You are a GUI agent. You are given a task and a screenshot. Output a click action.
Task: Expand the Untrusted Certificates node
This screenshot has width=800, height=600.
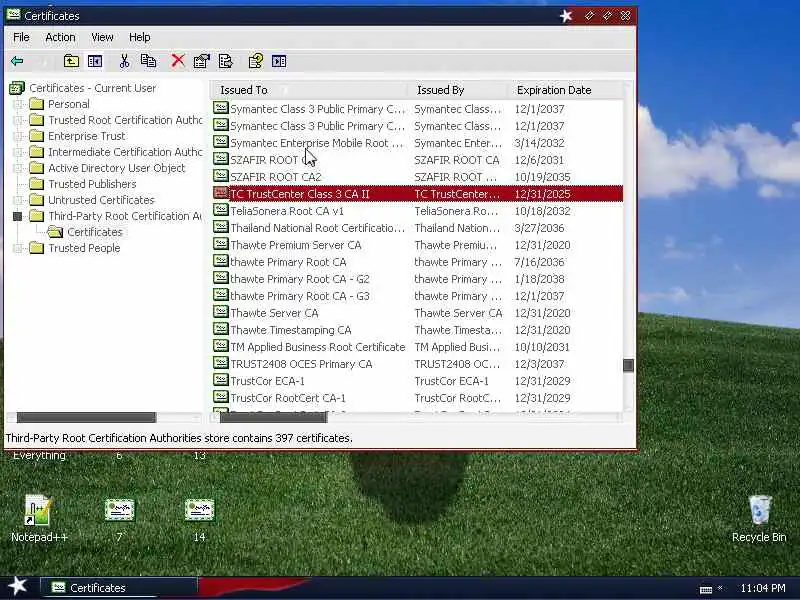coord(18,200)
